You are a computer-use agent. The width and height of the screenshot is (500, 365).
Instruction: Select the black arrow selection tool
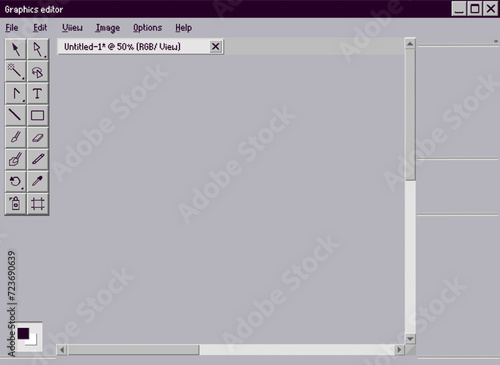point(16,49)
